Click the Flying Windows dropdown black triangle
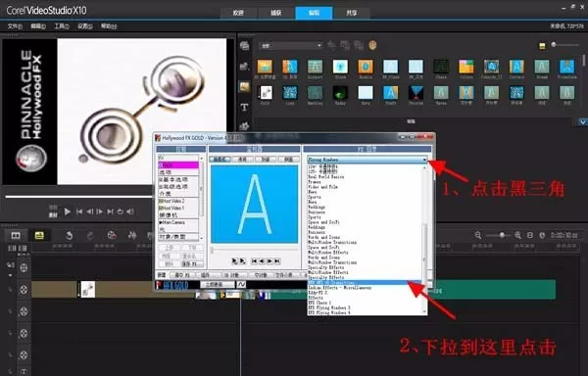Viewport: 588px width, 376px height. tap(424, 160)
